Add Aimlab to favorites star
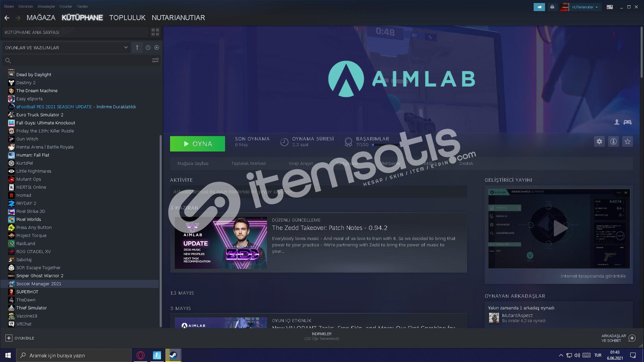Image resolution: width=644 pixels, height=362 pixels. pos(628,141)
